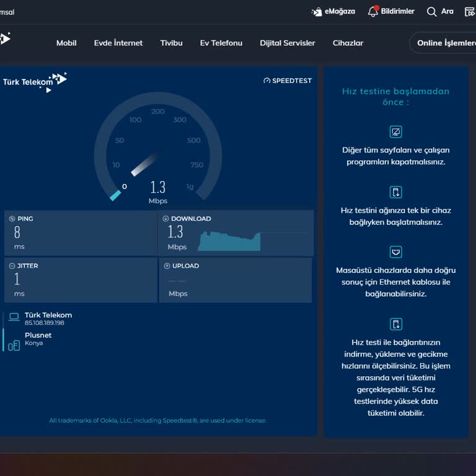Image resolution: width=476 pixels, height=476 pixels.
Task: Open the Mobil menu
Action: click(66, 43)
